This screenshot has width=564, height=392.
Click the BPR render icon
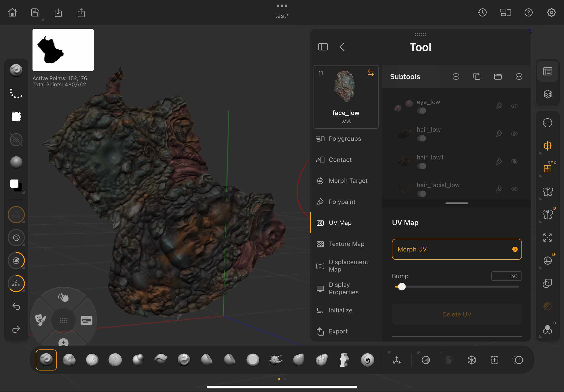tap(547, 123)
